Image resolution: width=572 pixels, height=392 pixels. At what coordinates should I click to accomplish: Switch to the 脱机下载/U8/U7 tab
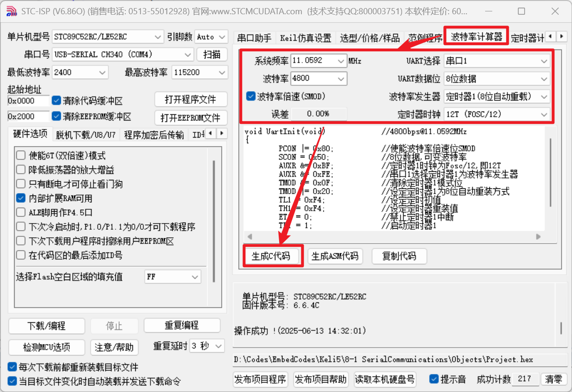click(85, 135)
